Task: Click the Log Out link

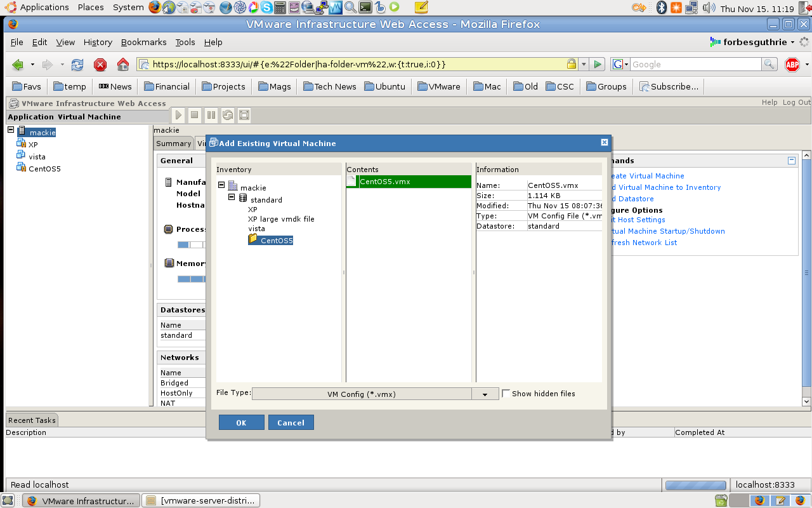Action: [x=796, y=102]
